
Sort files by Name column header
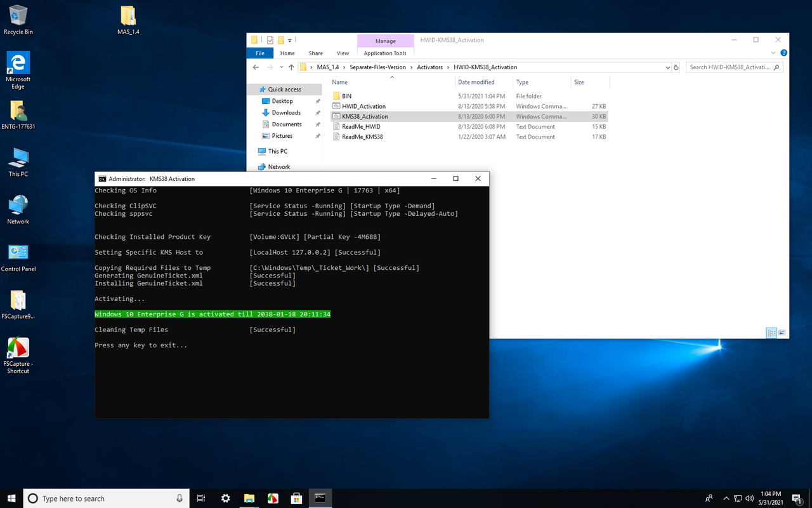point(391,83)
